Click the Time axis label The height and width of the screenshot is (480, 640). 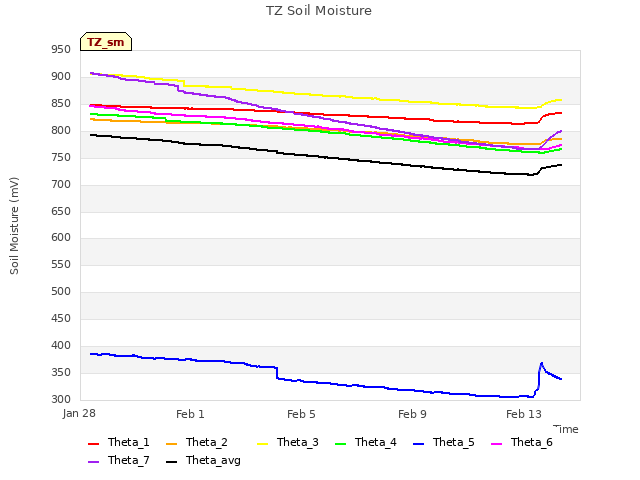click(566, 429)
